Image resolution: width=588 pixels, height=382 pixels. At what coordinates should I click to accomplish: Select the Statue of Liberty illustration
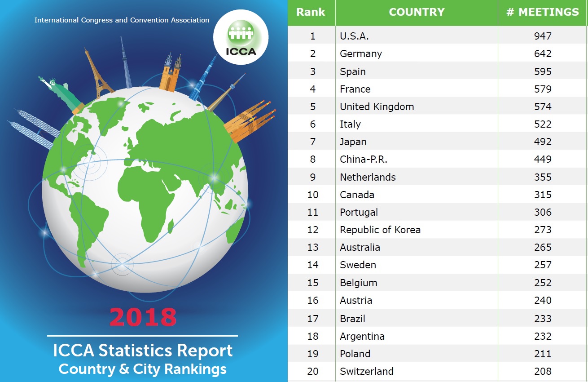click(x=63, y=93)
